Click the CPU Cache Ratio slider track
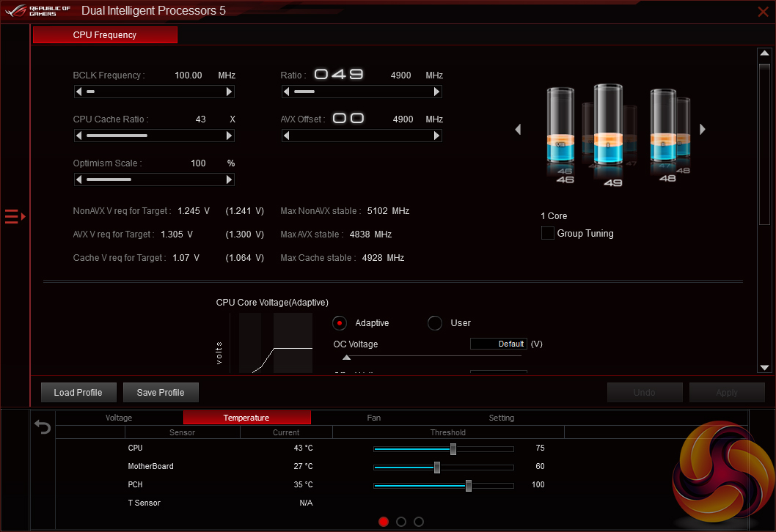 pyautogui.click(x=154, y=136)
